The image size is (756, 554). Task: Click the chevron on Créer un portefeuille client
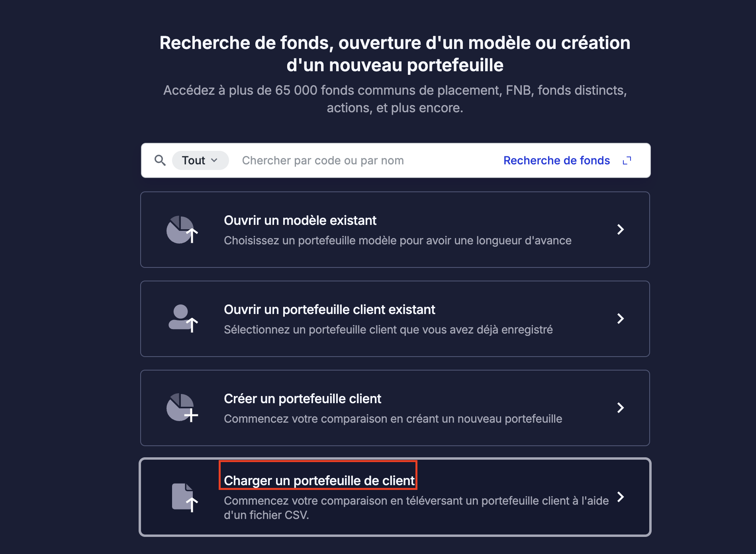(x=620, y=408)
